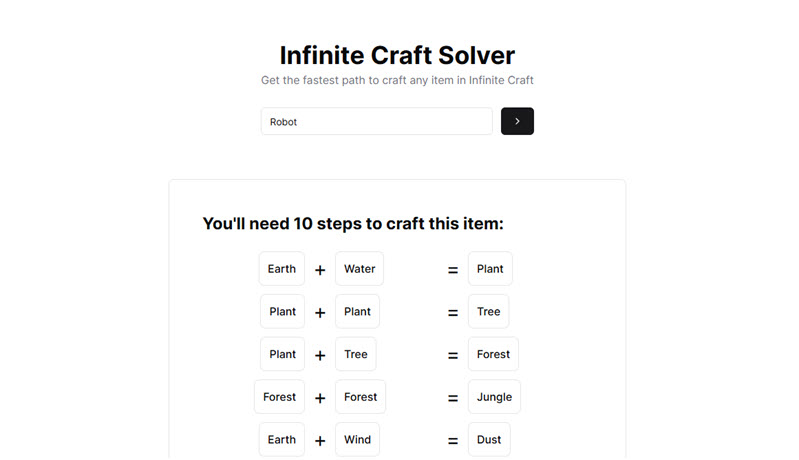Click second Forest chip in Jungle row

[360, 397]
